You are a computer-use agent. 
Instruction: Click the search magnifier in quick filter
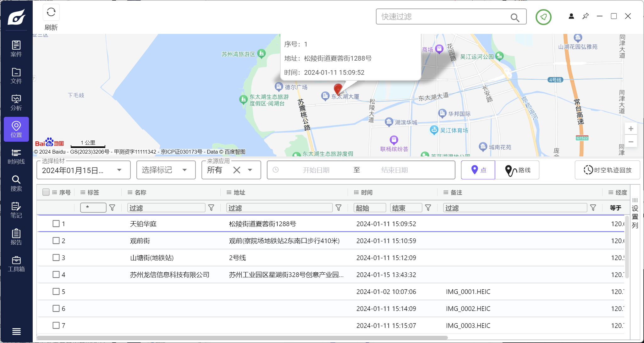(x=515, y=17)
